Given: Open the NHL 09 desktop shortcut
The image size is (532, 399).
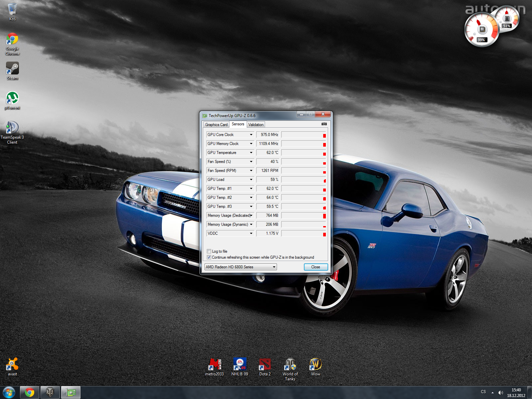Looking at the screenshot, I should (x=240, y=365).
